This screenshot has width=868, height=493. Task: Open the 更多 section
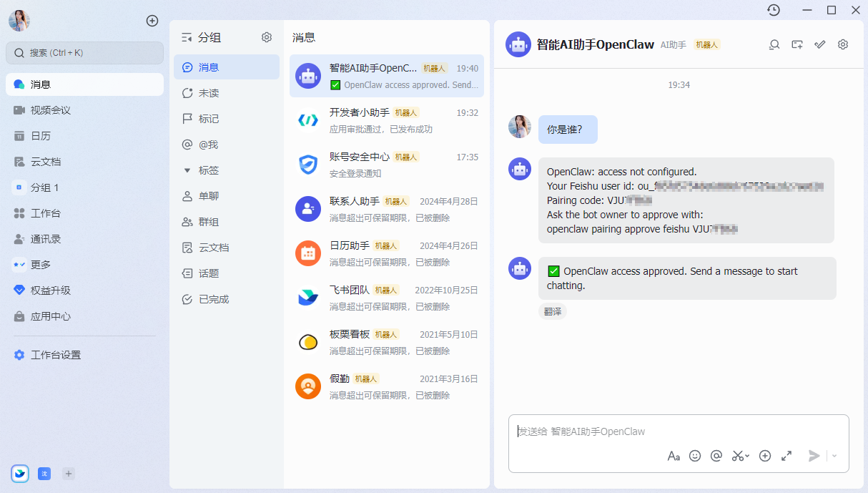click(84, 265)
